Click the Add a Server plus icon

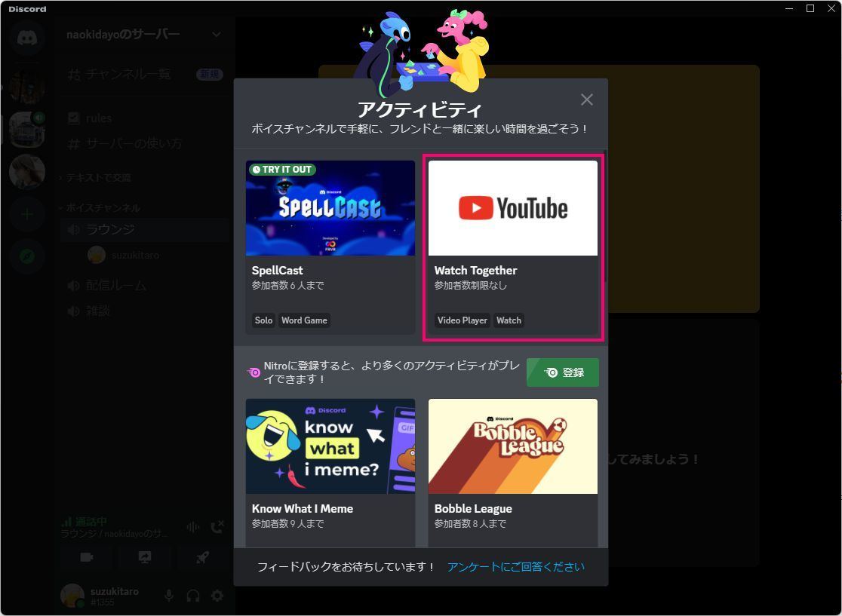[x=27, y=215]
